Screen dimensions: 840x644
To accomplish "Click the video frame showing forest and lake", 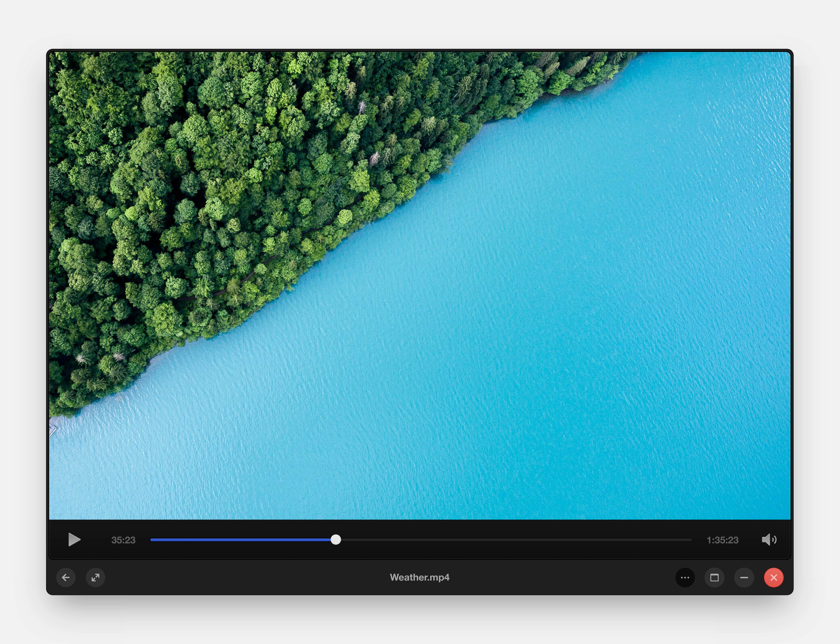I will pyautogui.click(x=420, y=286).
